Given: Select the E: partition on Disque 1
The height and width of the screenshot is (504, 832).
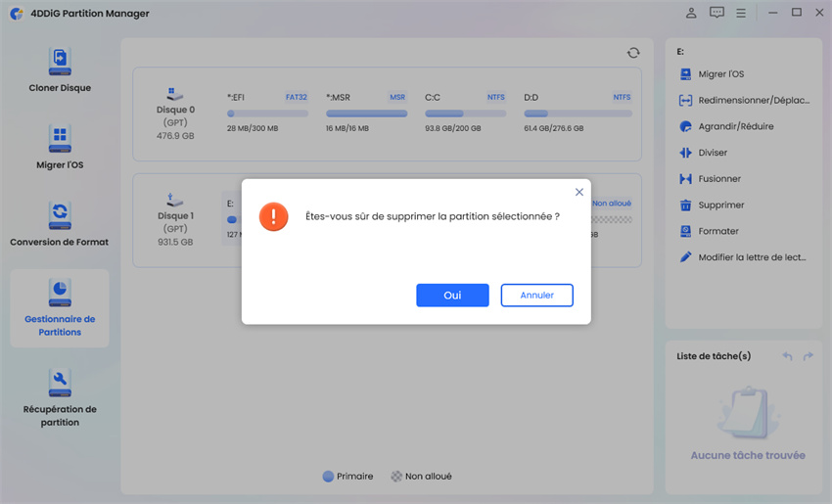Looking at the screenshot, I should 231,219.
